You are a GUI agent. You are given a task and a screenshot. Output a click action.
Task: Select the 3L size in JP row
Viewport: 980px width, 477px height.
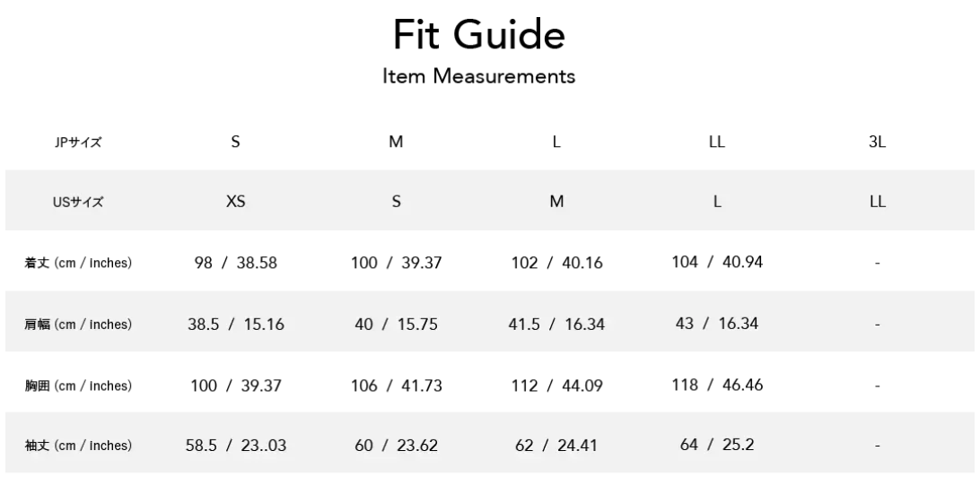[x=878, y=142]
